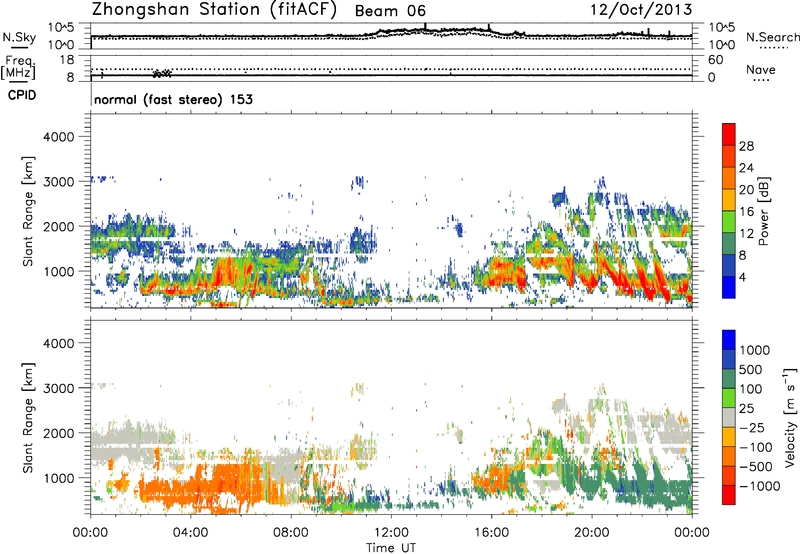Click the "Slant Range [km]" label of power panel
The height and width of the screenshot is (554, 800).
point(28,211)
